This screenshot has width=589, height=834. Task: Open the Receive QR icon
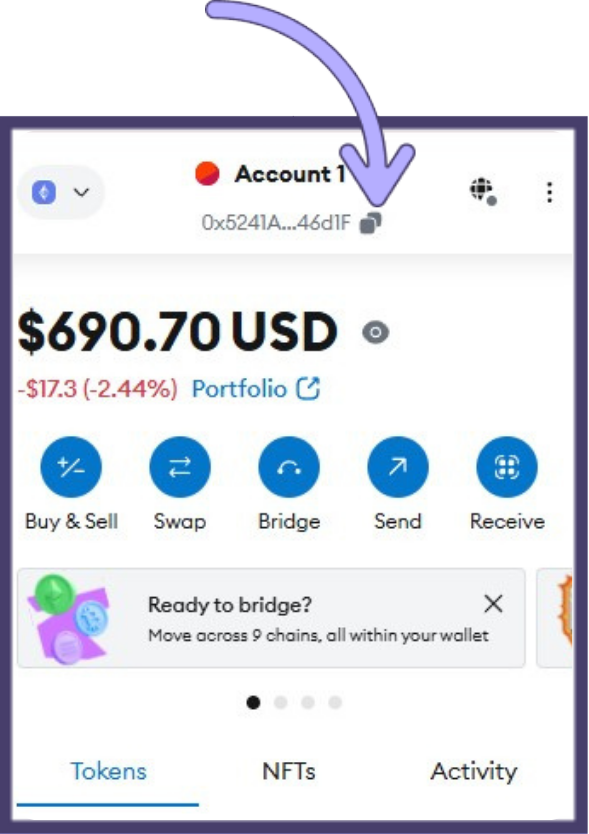pyautogui.click(x=507, y=467)
